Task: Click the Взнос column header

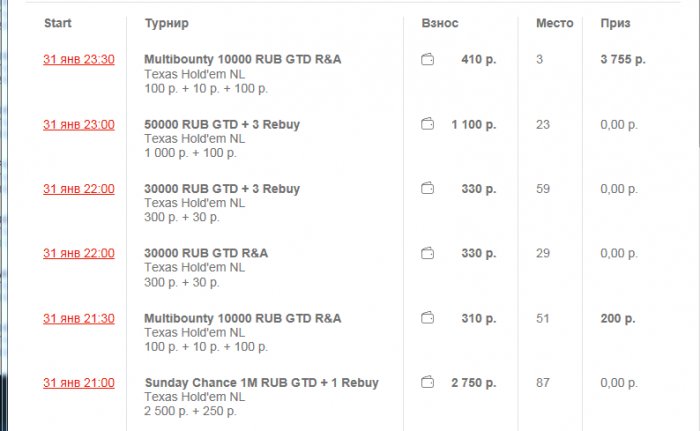Action: coord(440,22)
